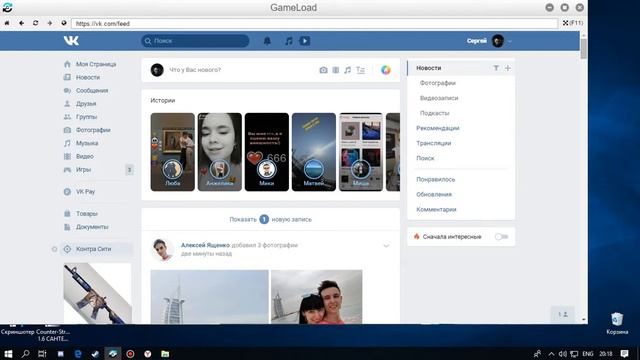The height and width of the screenshot is (360, 640).
Task: Open Алексей Ященко profile link
Action: click(x=205, y=245)
